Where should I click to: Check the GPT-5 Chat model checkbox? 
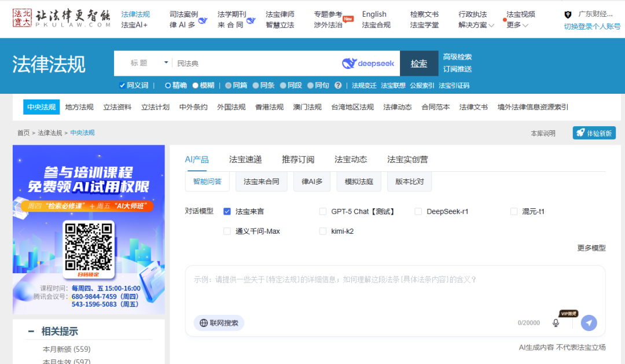pyautogui.click(x=323, y=211)
